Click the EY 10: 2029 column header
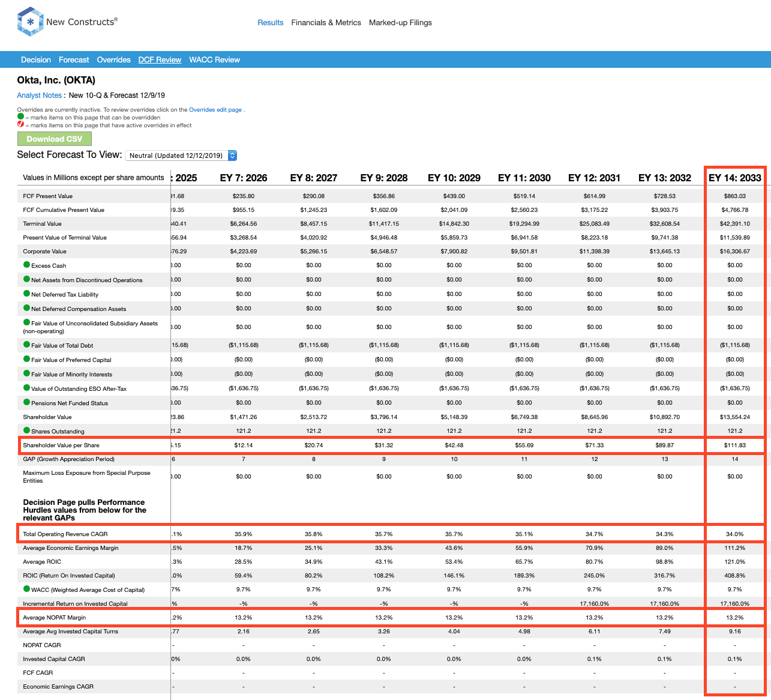Image resolution: width=771 pixels, height=700 pixels. click(x=454, y=178)
